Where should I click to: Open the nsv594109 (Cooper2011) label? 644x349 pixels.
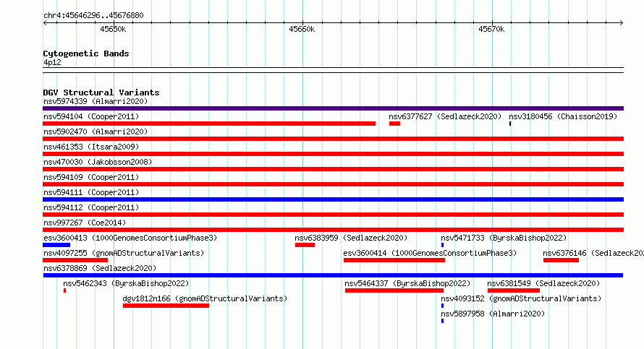click(x=91, y=177)
